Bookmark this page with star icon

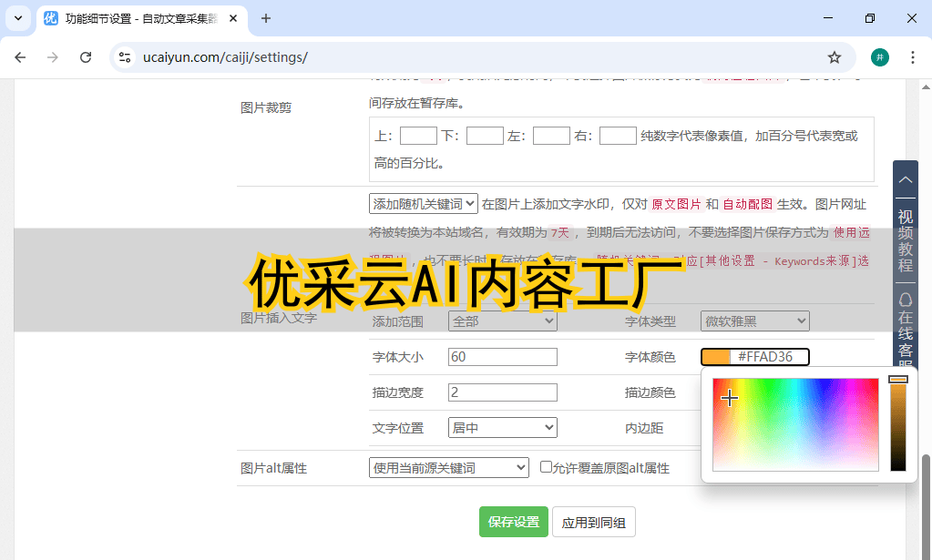tap(834, 57)
